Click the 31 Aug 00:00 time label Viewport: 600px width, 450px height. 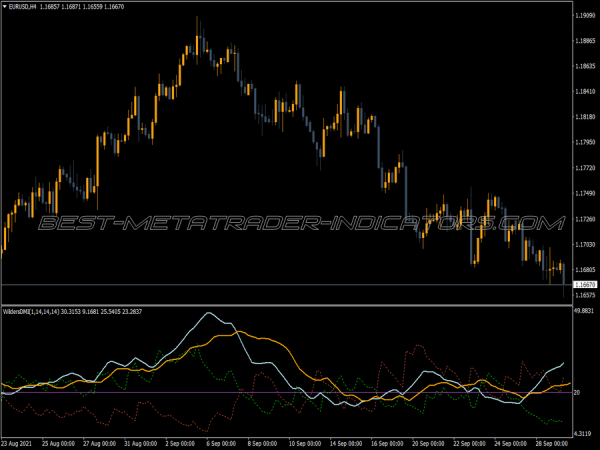(140, 444)
